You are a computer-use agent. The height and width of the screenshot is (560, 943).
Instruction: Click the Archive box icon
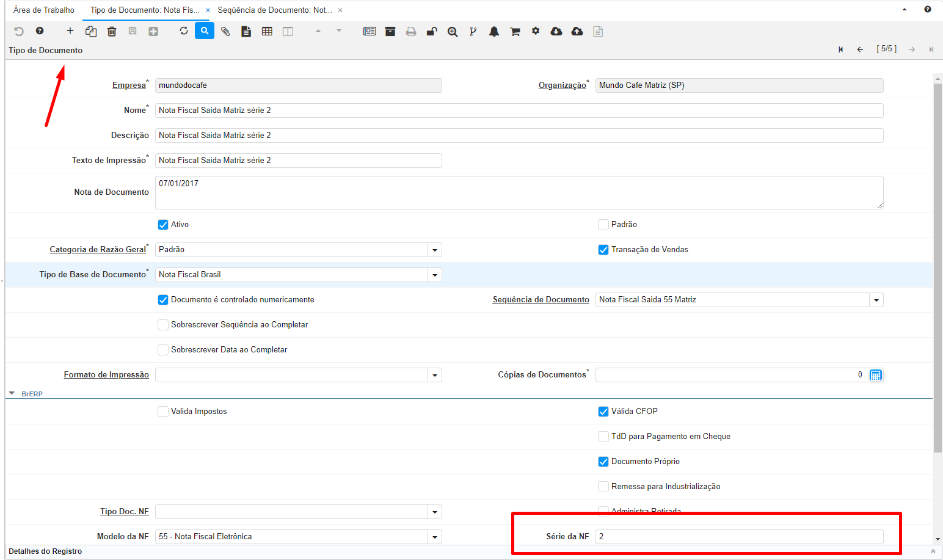390,32
